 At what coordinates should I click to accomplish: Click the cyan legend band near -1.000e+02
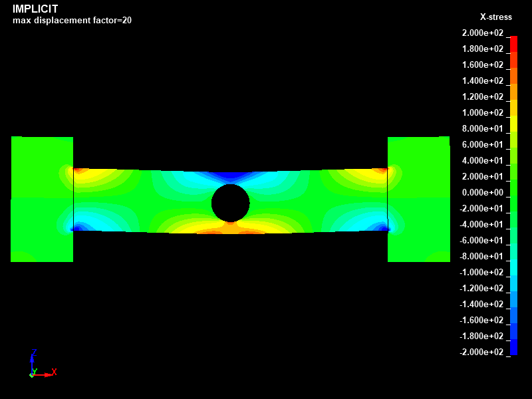[513, 268]
